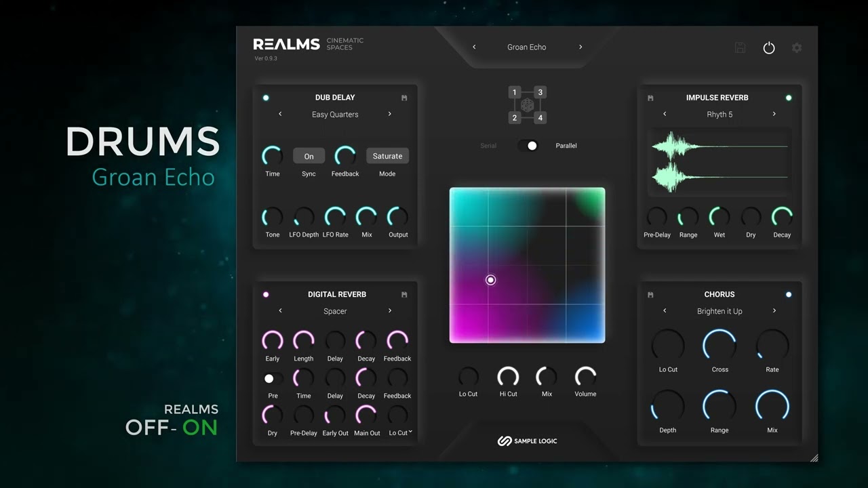Open Groan Echo preset name menu
Viewport: 868px width, 488px height.
pos(527,47)
